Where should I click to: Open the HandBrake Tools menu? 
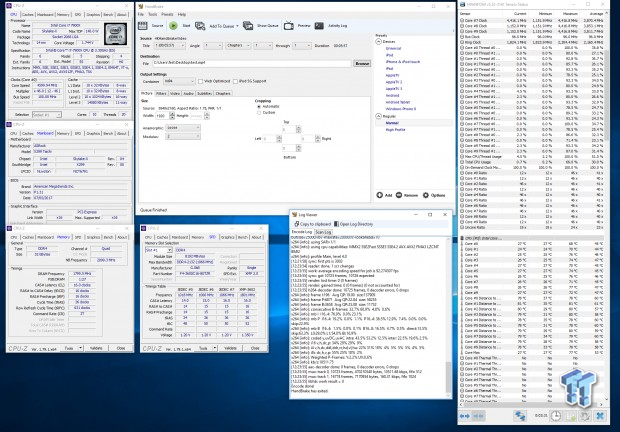coord(153,14)
